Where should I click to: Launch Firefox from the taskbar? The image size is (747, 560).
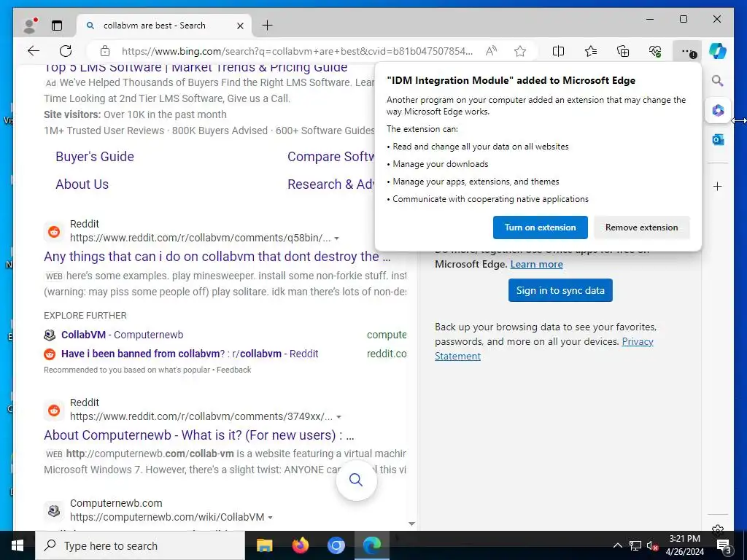(300, 545)
